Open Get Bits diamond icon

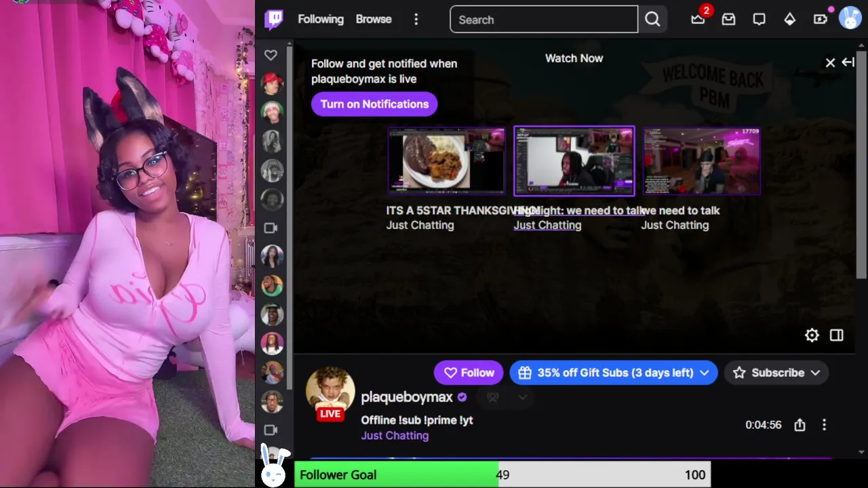pos(790,20)
